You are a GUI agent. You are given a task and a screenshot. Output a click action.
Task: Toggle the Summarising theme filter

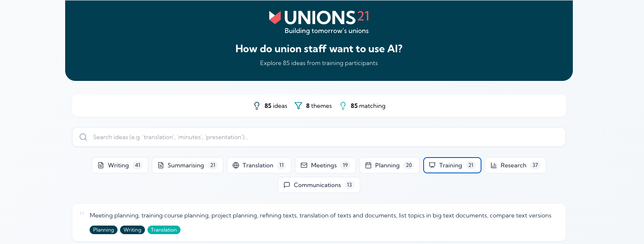[187, 165]
